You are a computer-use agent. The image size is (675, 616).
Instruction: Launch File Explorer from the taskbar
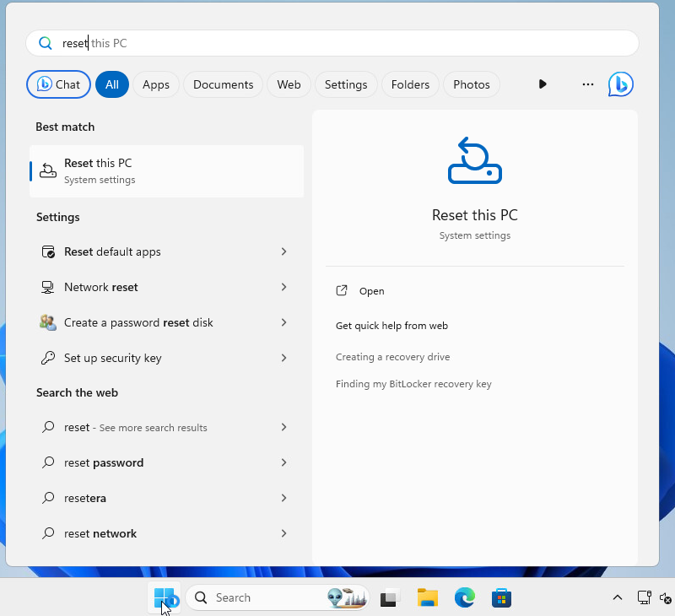428,598
